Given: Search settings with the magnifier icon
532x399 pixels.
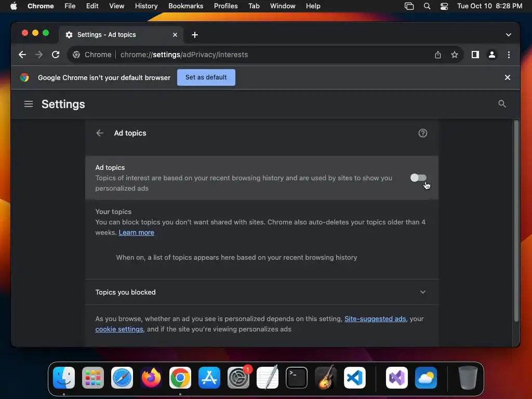Looking at the screenshot, I should (x=502, y=104).
